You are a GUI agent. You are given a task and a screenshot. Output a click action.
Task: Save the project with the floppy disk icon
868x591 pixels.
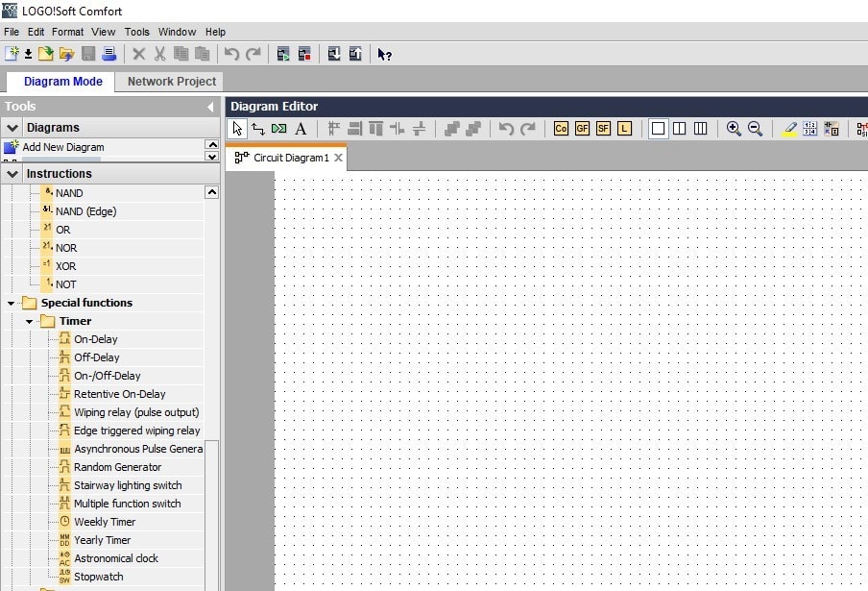pyautogui.click(x=88, y=54)
